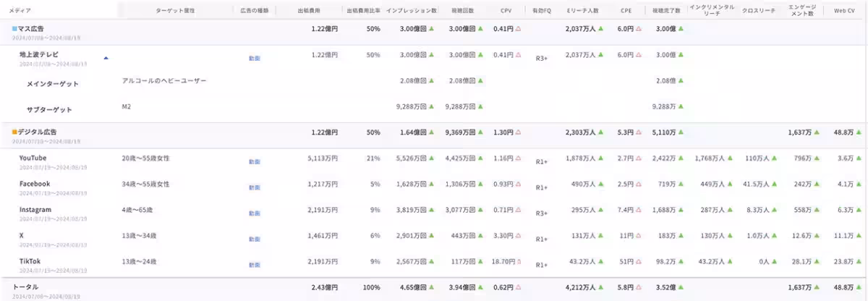
Task: Click the サブターゲット row label
Action: 52,110
